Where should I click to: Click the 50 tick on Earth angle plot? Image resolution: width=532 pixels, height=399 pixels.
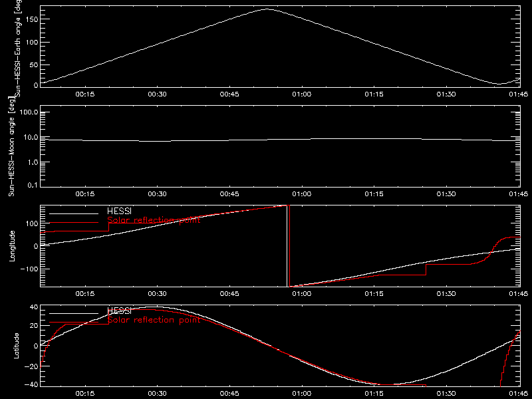coord(34,65)
